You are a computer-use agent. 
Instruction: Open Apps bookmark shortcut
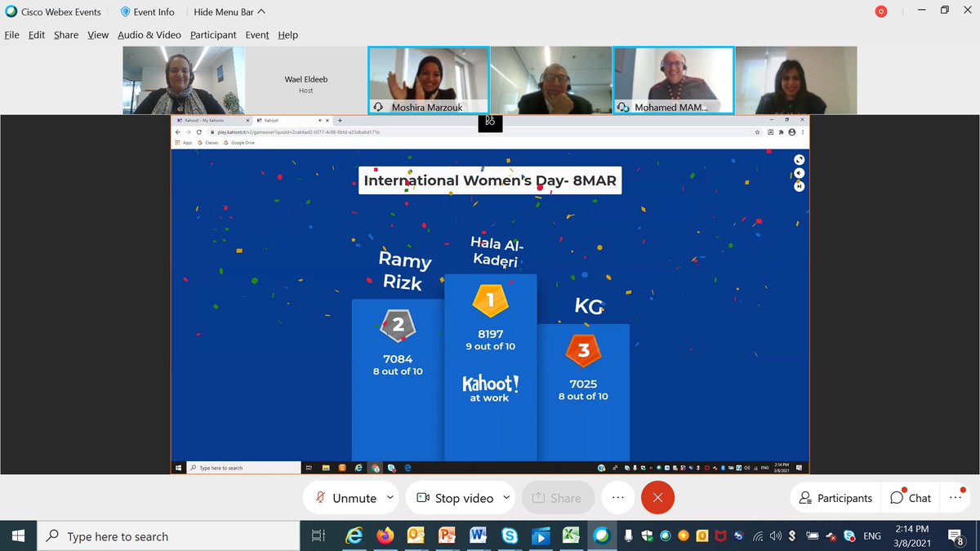184,142
